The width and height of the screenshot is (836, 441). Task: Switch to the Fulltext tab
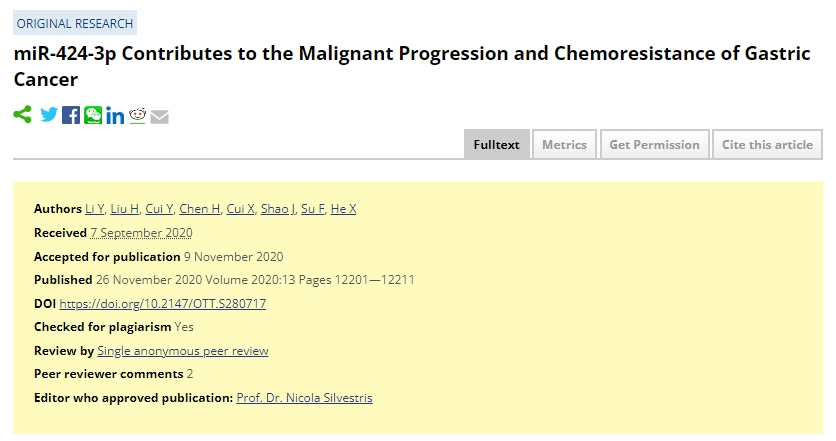496,145
